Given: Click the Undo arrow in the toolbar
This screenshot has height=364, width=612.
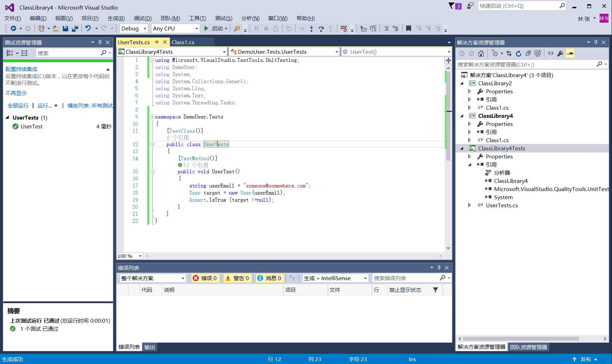Looking at the screenshot, I should 88,29.
